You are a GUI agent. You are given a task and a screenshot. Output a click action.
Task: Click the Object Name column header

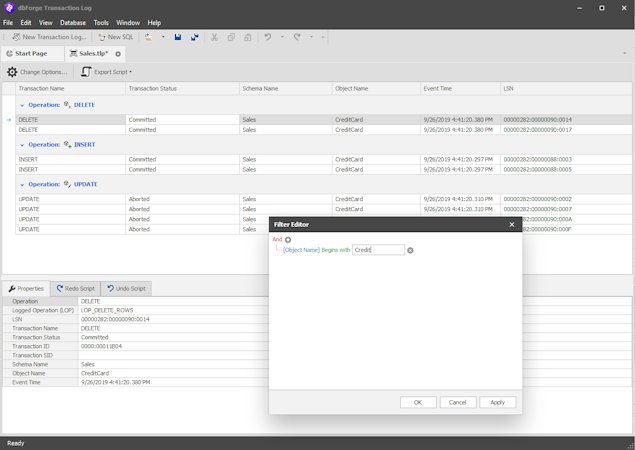376,88
